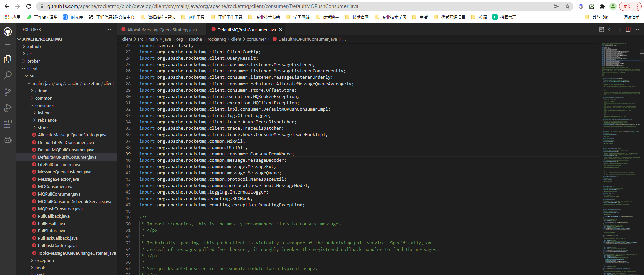Click 'rocketmq' in the breadcrumb path
This screenshot has height=275, width=644.
point(217,39)
